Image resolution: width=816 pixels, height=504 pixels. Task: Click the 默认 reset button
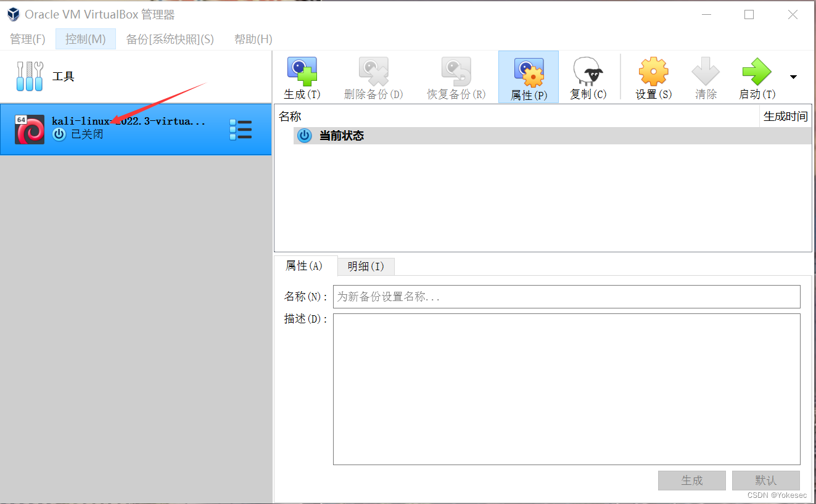coord(766,481)
